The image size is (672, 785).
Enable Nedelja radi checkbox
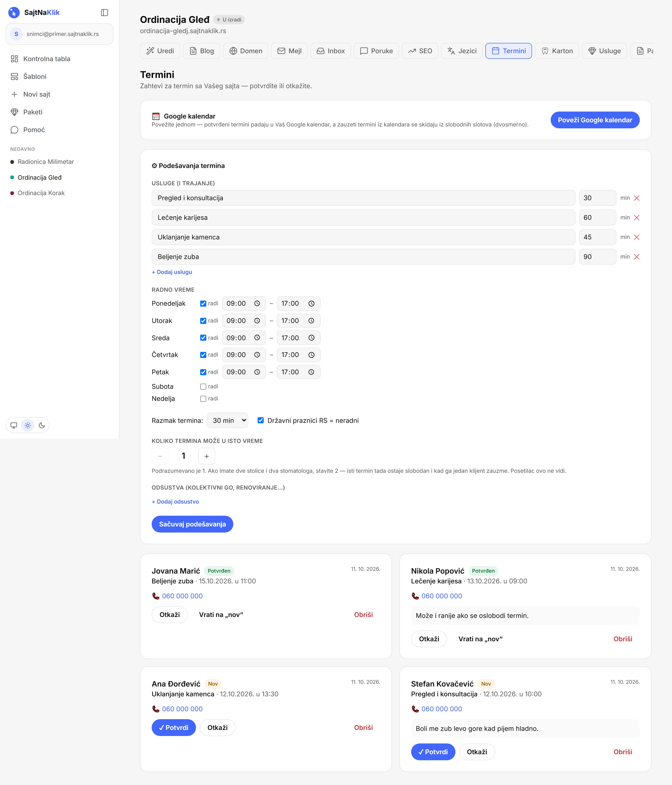[203, 399]
